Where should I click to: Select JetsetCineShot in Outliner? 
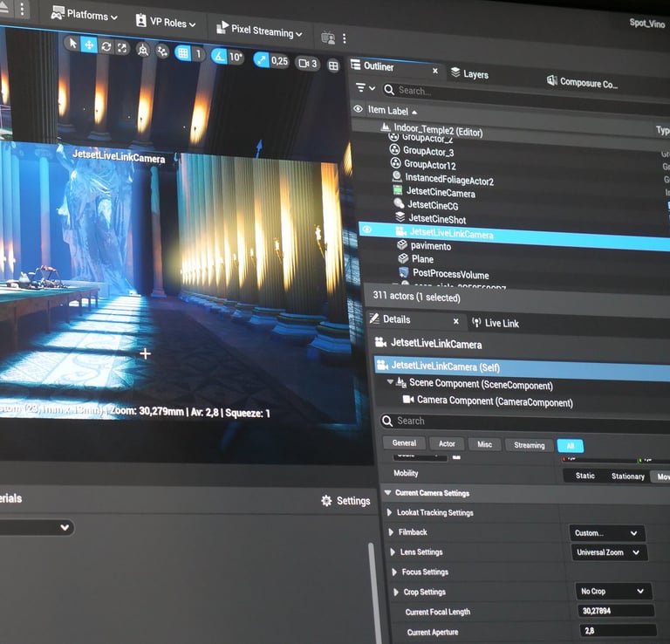[x=437, y=219]
